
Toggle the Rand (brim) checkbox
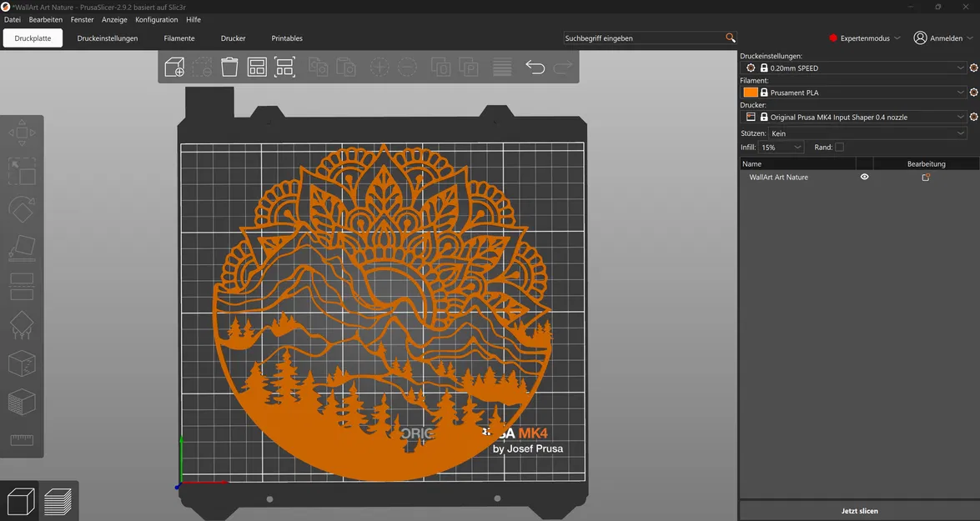pos(839,148)
